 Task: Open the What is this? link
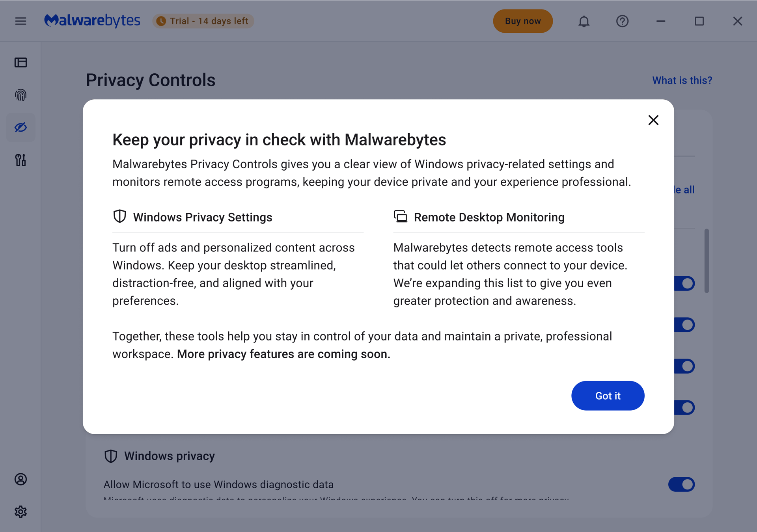(682, 80)
